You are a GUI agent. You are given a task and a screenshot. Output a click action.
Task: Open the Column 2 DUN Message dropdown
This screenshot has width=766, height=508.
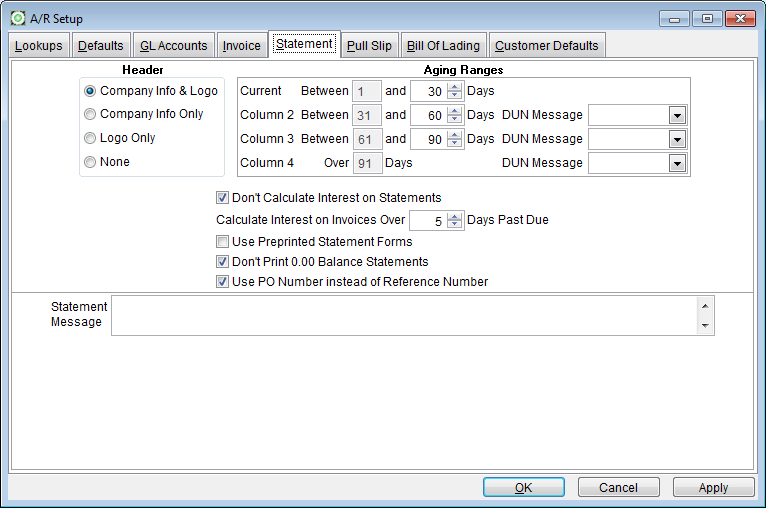pos(677,115)
